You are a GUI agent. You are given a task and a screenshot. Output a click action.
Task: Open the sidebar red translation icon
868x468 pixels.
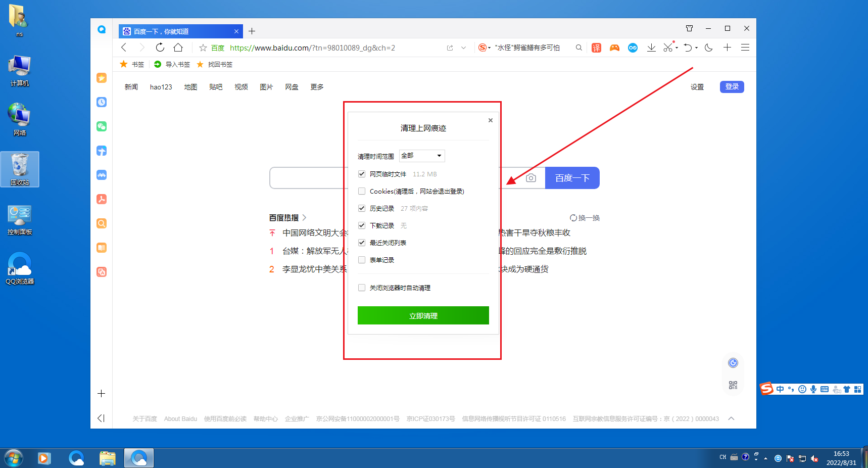[x=102, y=272]
